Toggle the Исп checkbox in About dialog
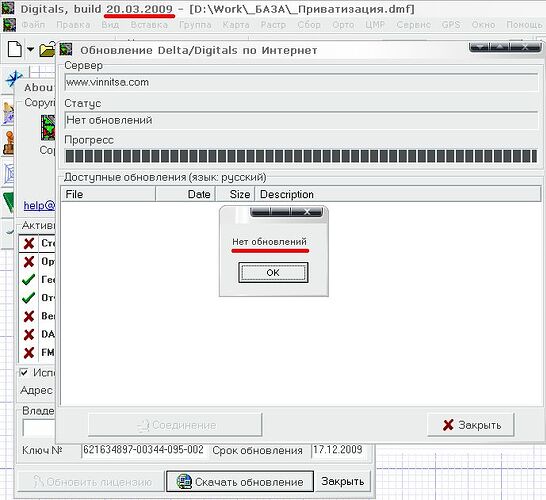This screenshot has height=500, width=546. [24, 372]
